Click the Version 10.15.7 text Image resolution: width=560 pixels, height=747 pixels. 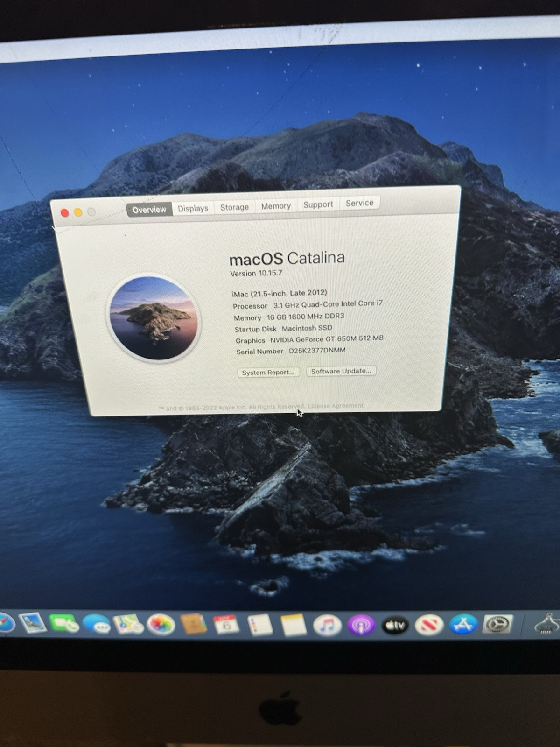(256, 273)
